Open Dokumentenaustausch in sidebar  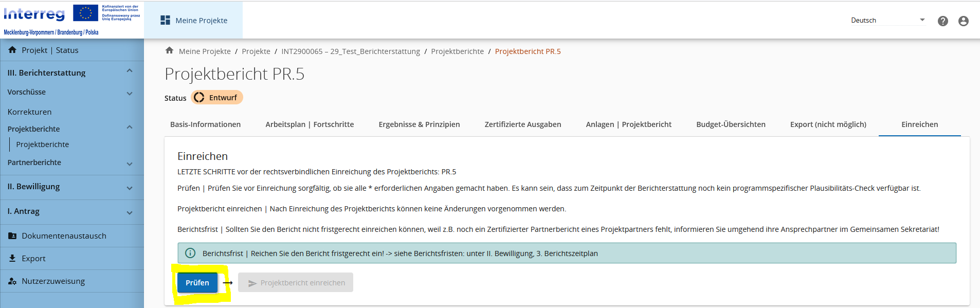tap(64, 236)
